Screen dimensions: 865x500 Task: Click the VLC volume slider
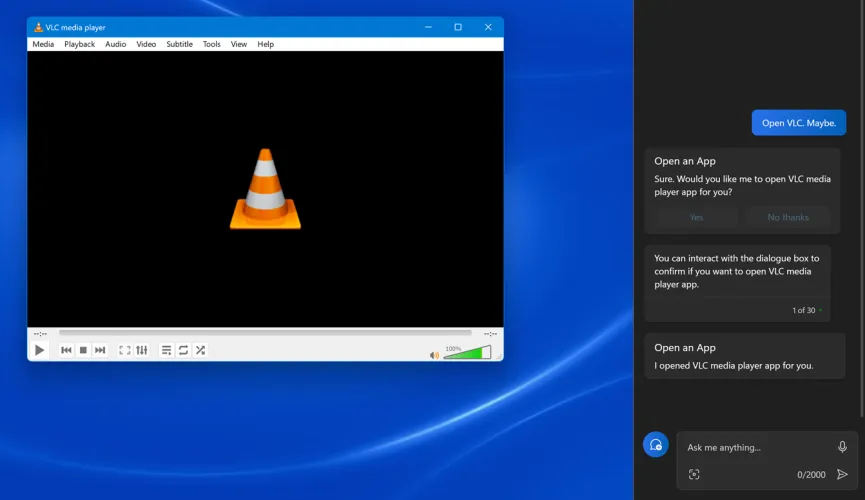click(467, 353)
